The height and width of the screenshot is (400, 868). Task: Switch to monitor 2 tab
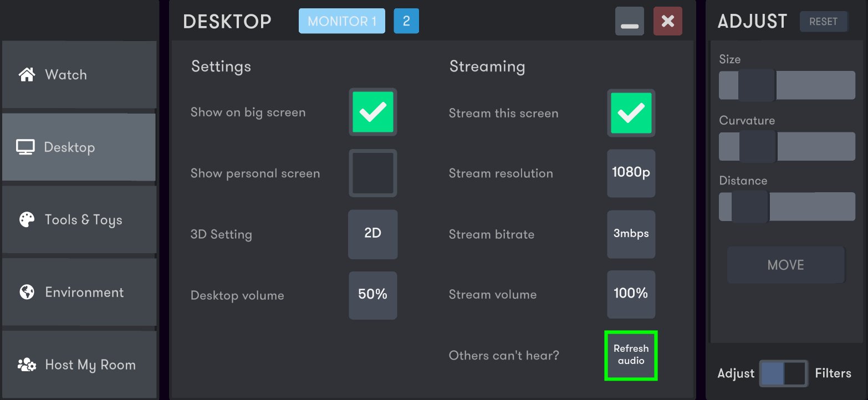tap(406, 22)
